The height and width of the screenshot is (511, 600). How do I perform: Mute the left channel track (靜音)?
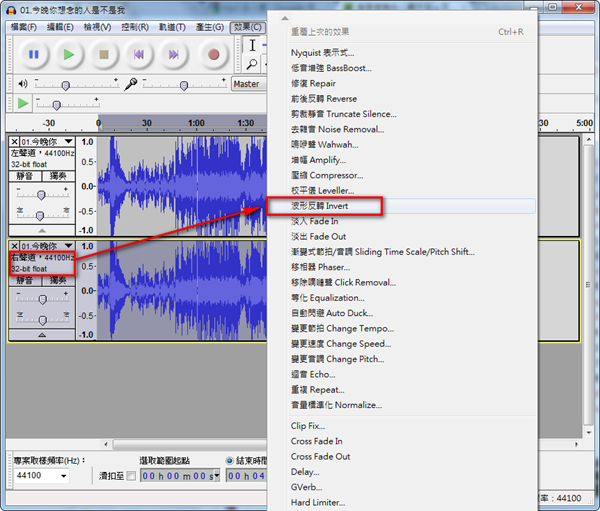click(x=26, y=176)
